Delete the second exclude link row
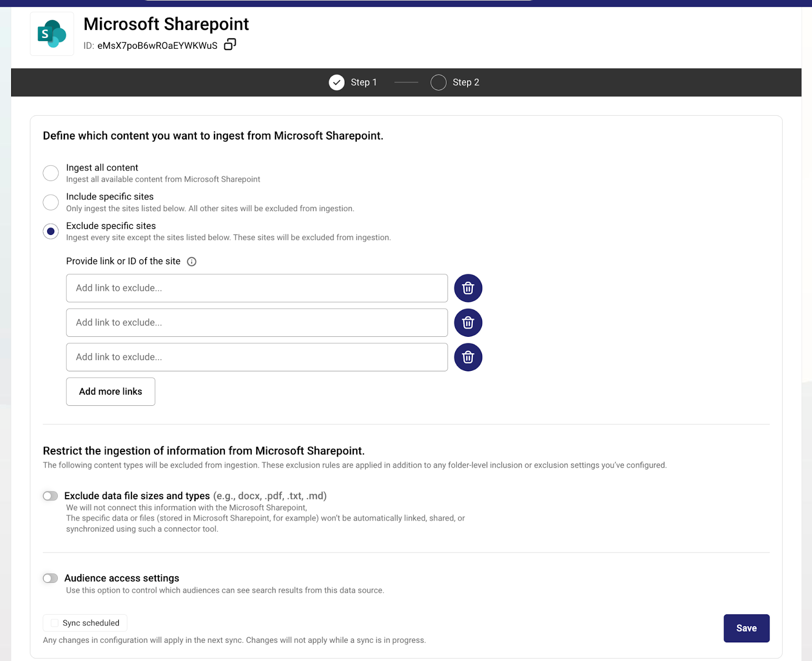The image size is (812, 661). pos(468,323)
